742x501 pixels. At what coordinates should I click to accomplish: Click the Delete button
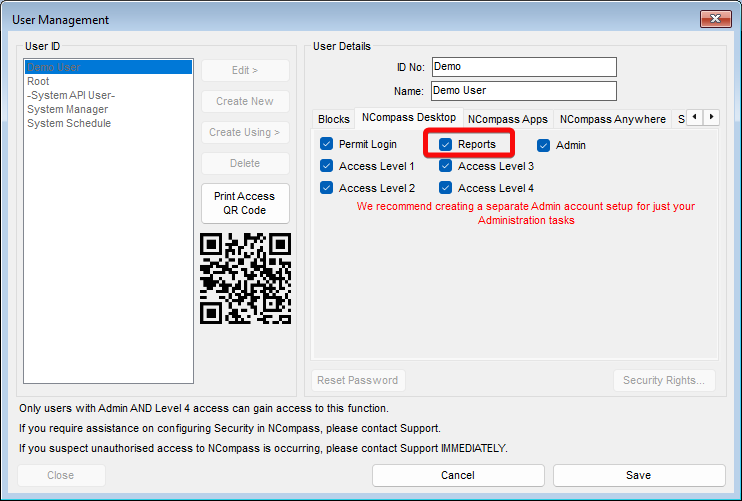(245, 163)
